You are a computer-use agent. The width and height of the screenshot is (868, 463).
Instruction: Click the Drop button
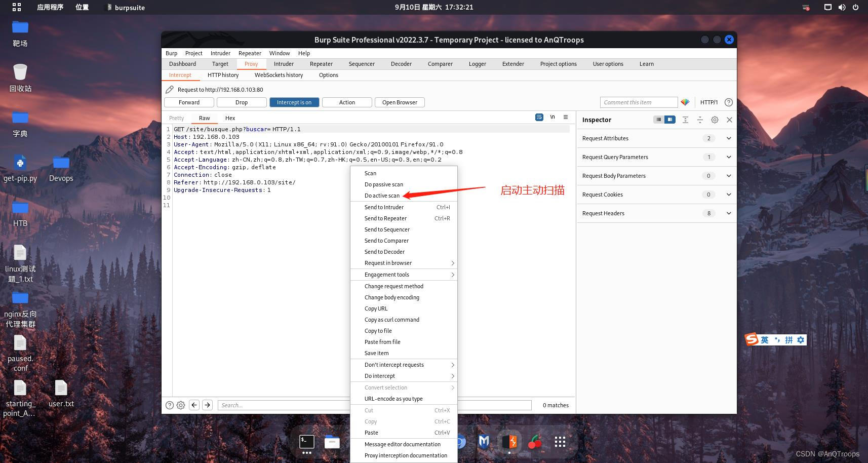point(242,102)
